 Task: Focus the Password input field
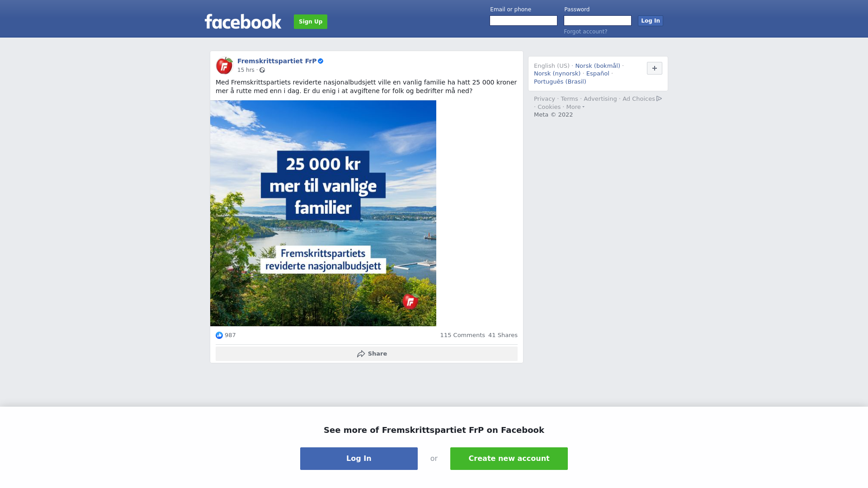[x=598, y=21]
